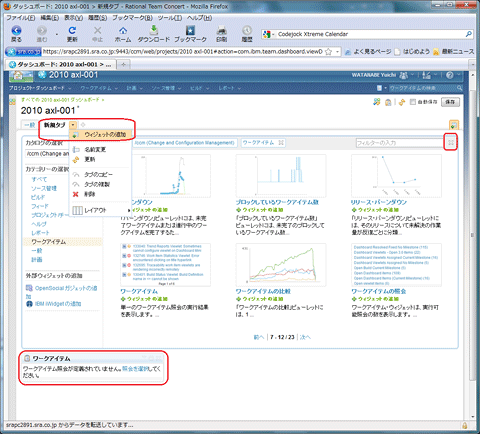Click the 保存 save button
480x434 pixels.
click(x=450, y=102)
